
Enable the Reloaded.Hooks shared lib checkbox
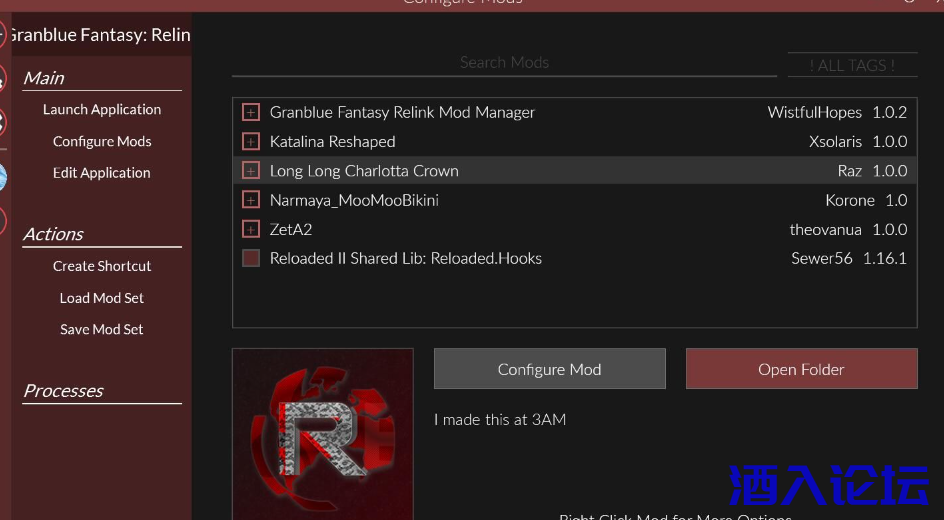[251, 258]
